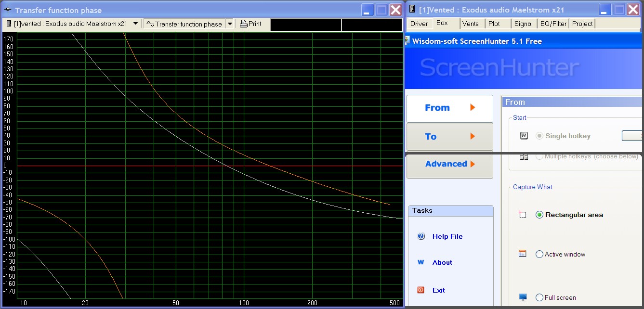
Task: Click the red Exit power icon
Action: (421, 290)
